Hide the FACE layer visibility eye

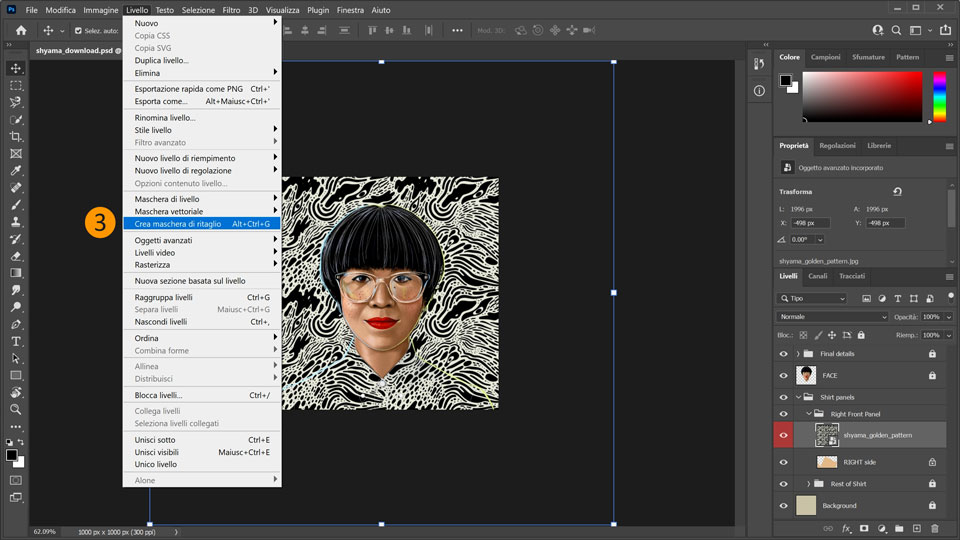[x=784, y=375]
